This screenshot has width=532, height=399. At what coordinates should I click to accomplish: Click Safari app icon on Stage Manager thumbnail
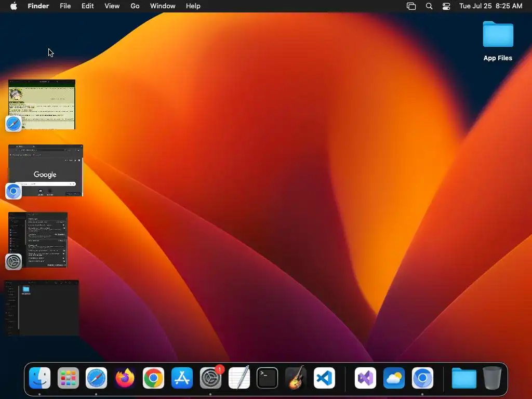[14, 124]
